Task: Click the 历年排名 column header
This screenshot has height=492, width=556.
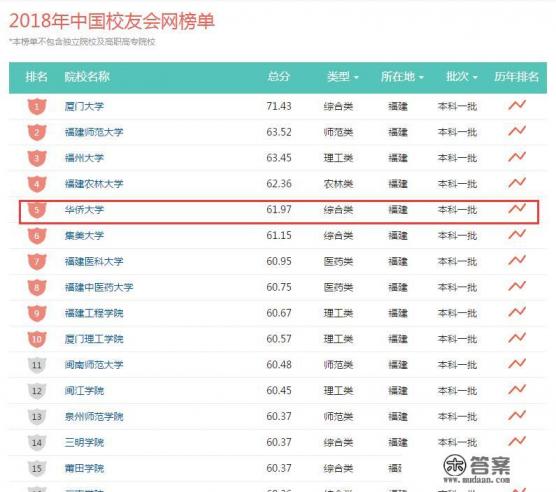Action: coord(517,77)
